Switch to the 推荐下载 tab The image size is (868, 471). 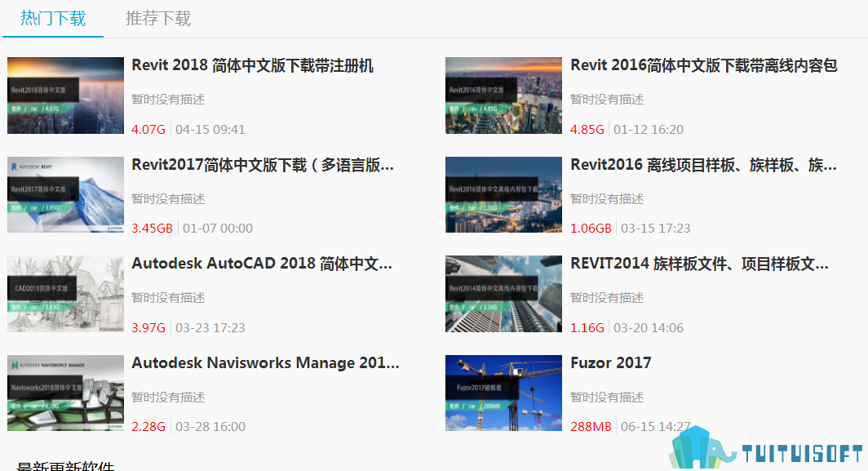pyautogui.click(x=158, y=19)
